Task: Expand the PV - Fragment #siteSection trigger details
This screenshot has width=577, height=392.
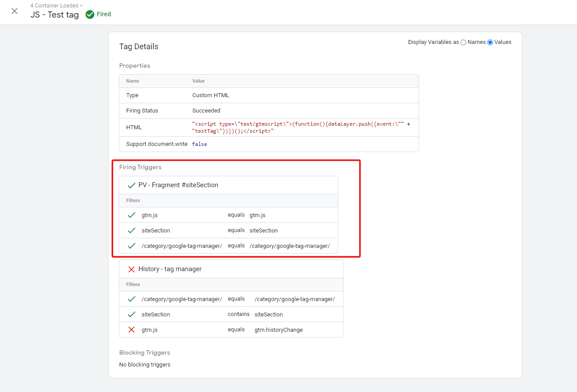Action: pos(178,185)
